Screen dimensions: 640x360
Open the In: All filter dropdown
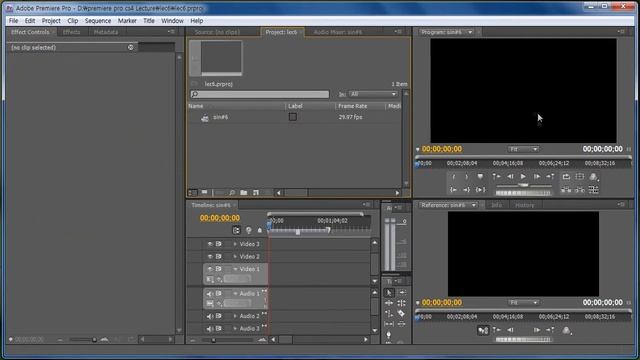(373, 94)
